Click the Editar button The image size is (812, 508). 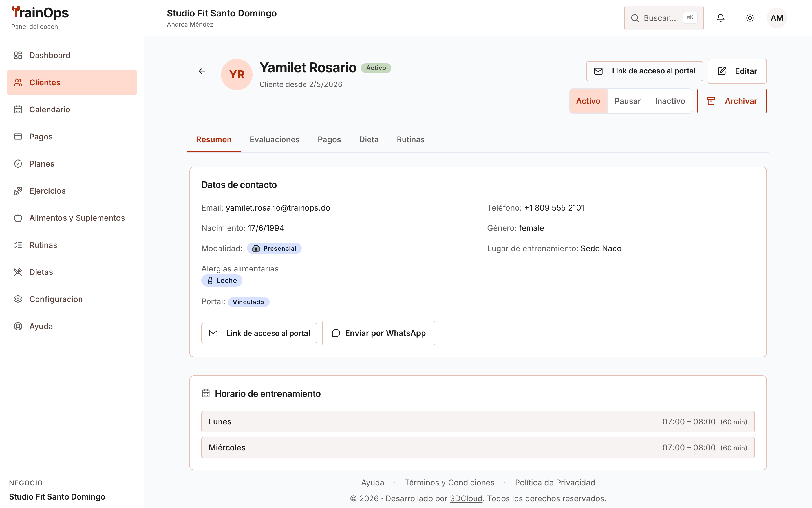point(737,71)
